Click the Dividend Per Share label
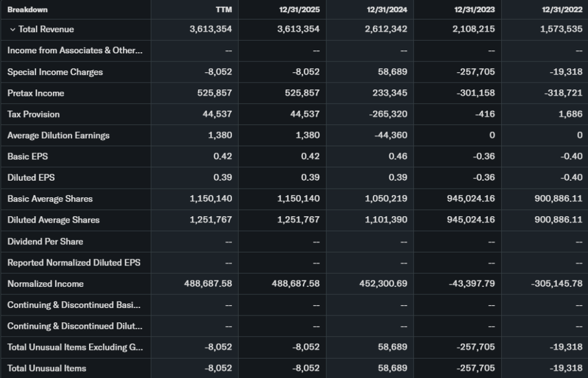588x378 pixels. click(x=45, y=241)
